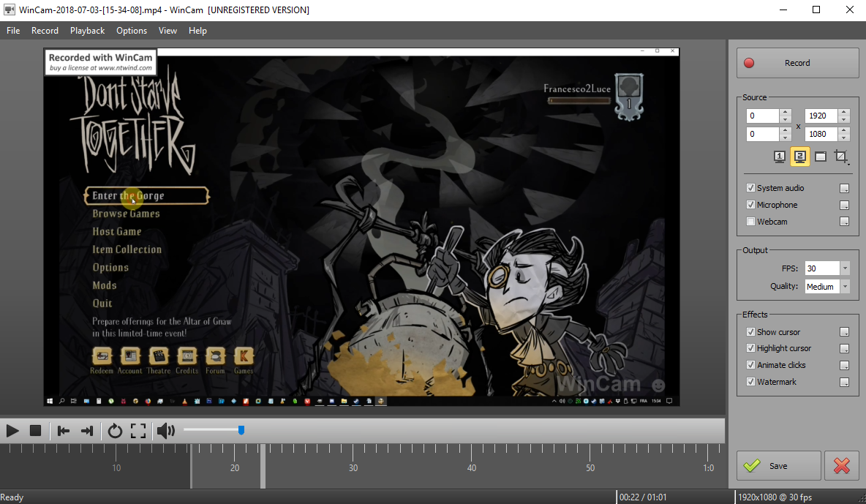This screenshot has height=504, width=866.
Task: Open System audio settings button
Action: pyautogui.click(x=845, y=189)
